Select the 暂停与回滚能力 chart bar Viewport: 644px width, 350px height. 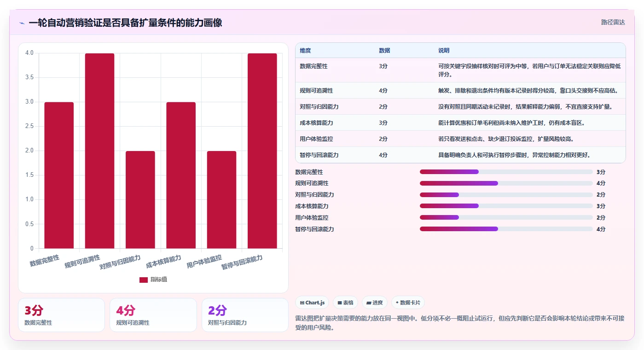pos(262,151)
